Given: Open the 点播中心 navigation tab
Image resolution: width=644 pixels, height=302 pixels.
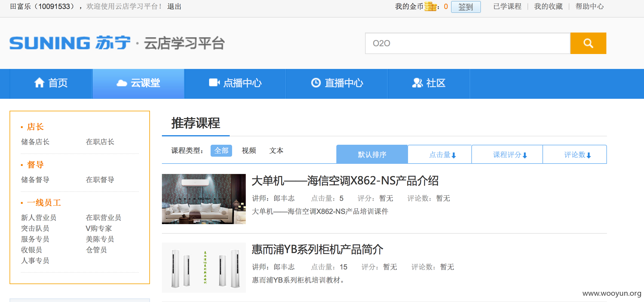Looking at the screenshot, I should pos(235,84).
